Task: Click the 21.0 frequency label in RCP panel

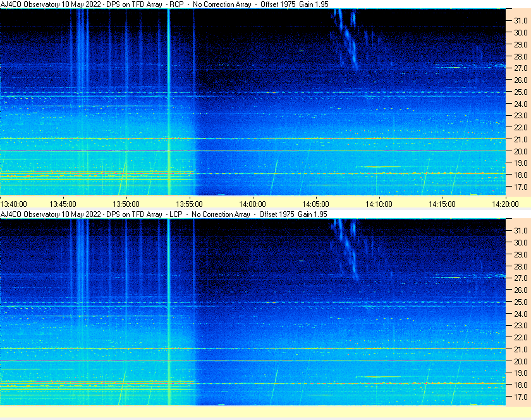Action: [521, 140]
